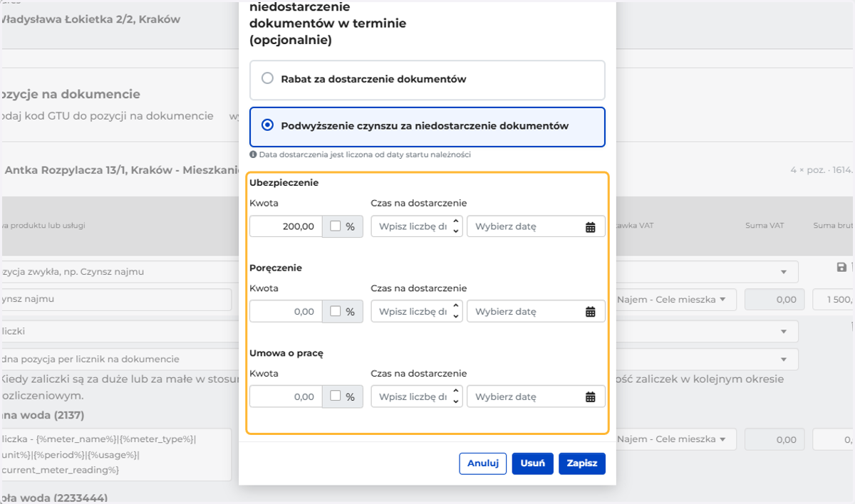
Task: Open dropdown arrow on the Liczki row
Action: [784, 331]
